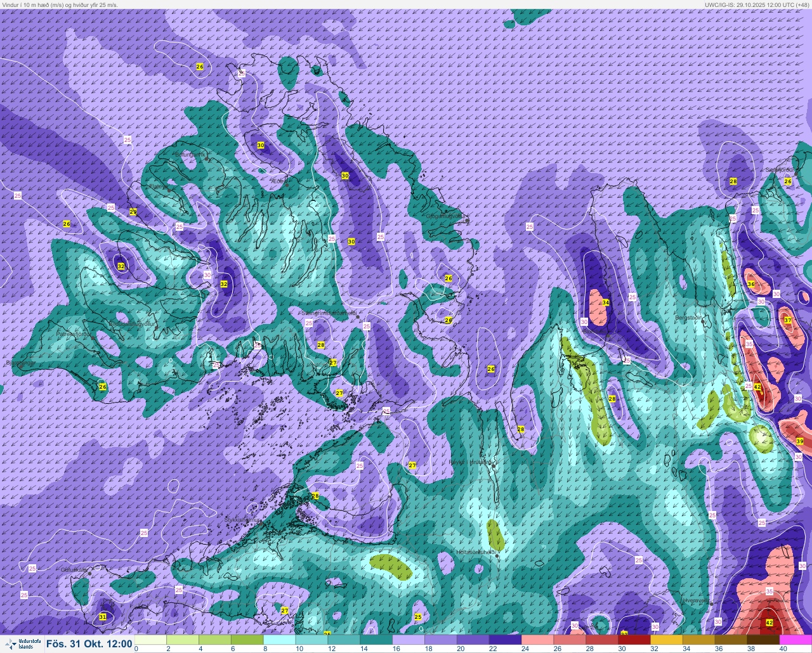812x653 pixels.
Task: Select the brown 36–38 m/s legend swatch
Action: [x=731, y=640]
